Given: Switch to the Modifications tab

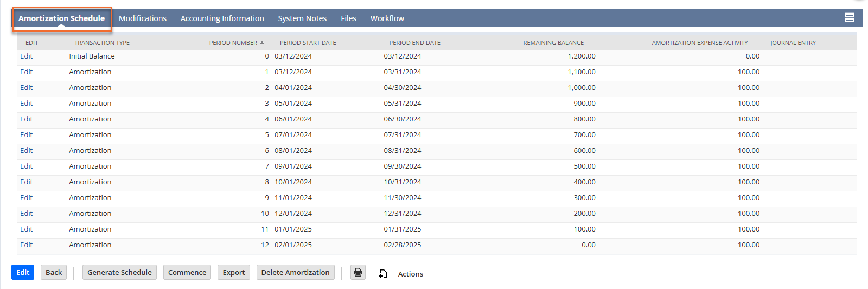Looking at the screenshot, I should click(x=143, y=18).
